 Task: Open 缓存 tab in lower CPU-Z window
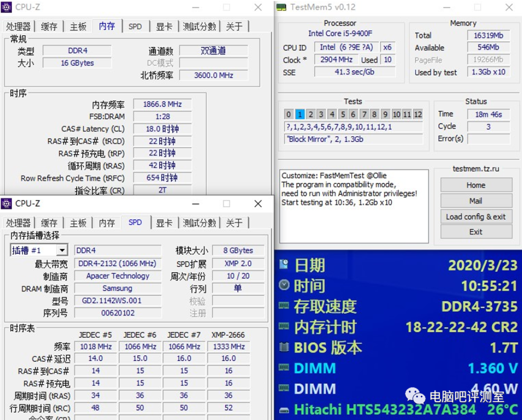point(49,223)
